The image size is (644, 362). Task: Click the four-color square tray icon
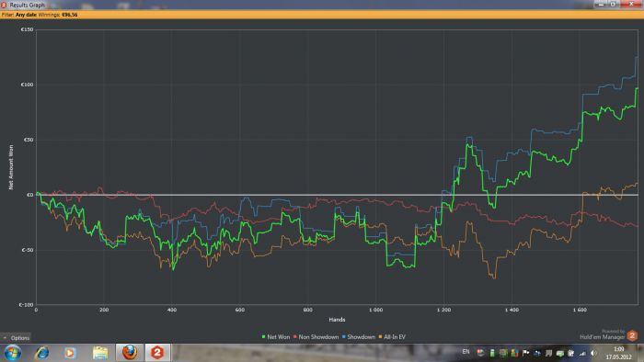tap(514, 353)
